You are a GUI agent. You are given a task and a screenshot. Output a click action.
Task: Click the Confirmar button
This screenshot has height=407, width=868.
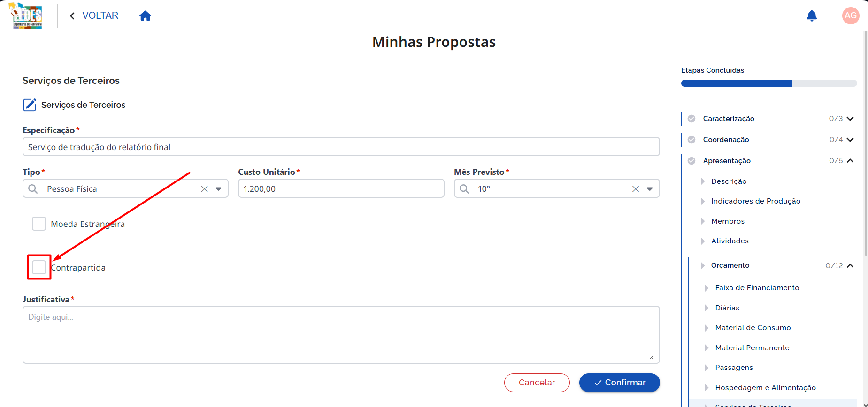(619, 383)
